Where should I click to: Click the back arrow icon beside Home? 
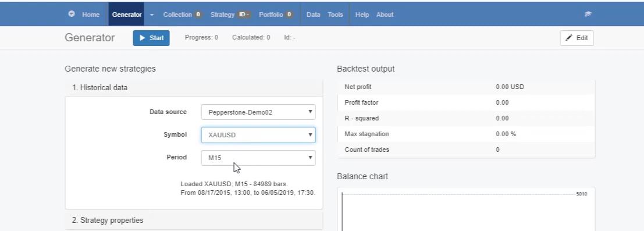pyautogui.click(x=72, y=14)
